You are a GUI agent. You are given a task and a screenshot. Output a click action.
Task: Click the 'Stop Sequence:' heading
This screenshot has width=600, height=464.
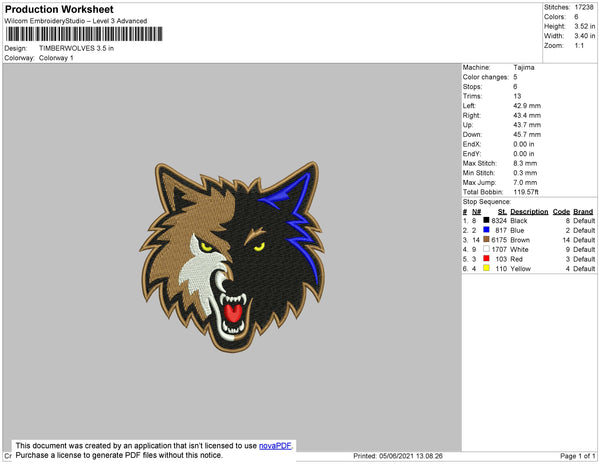pos(487,202)
